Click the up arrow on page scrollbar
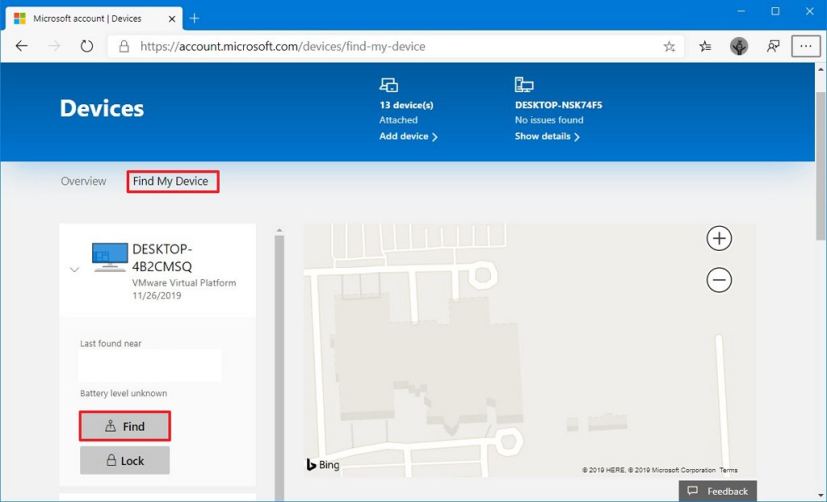Viewport: 827px width, 502px height. point(821,69)
